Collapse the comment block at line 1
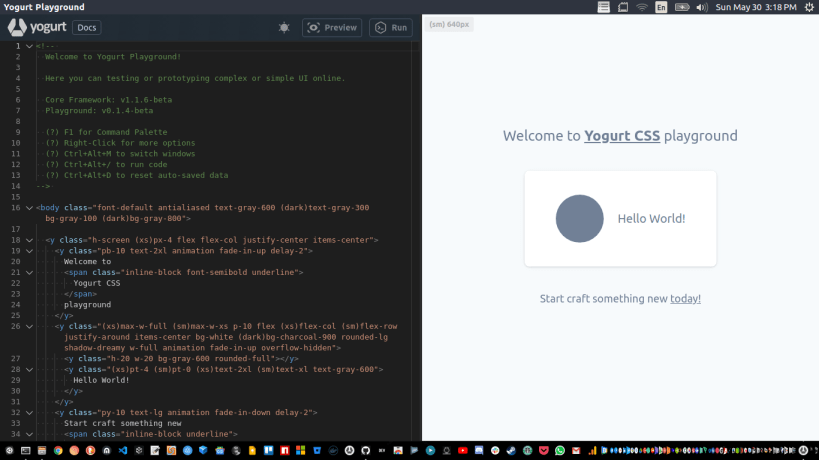Image resolution: width=819 pixels, height=460 pixels. pyautogui.click(x=29, y=46)
